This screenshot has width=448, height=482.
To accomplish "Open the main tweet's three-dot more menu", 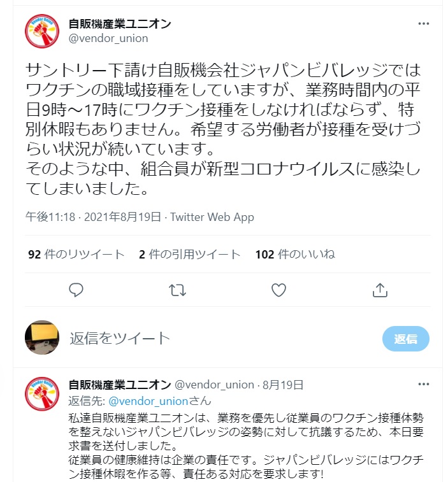I will point(424,24).
